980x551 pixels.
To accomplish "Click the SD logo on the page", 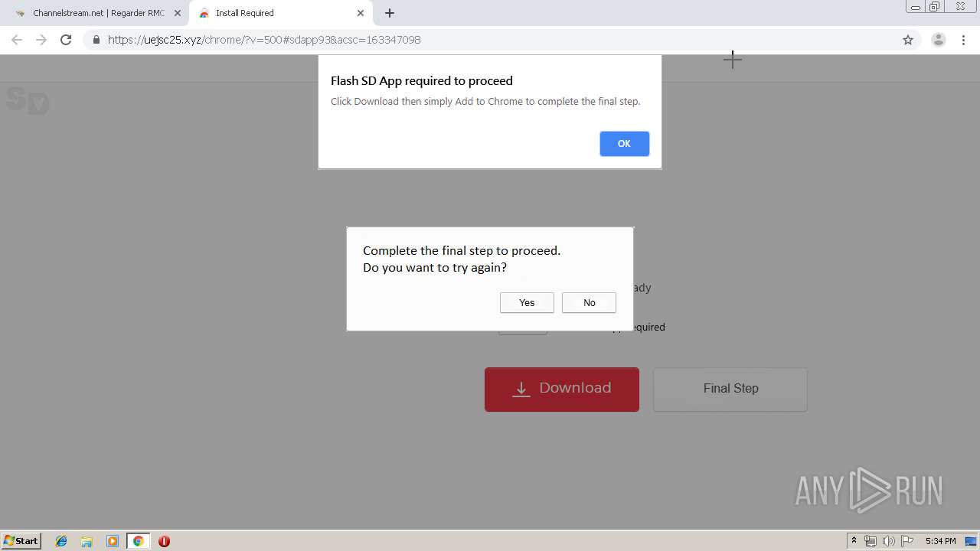I will coord(28,100).
